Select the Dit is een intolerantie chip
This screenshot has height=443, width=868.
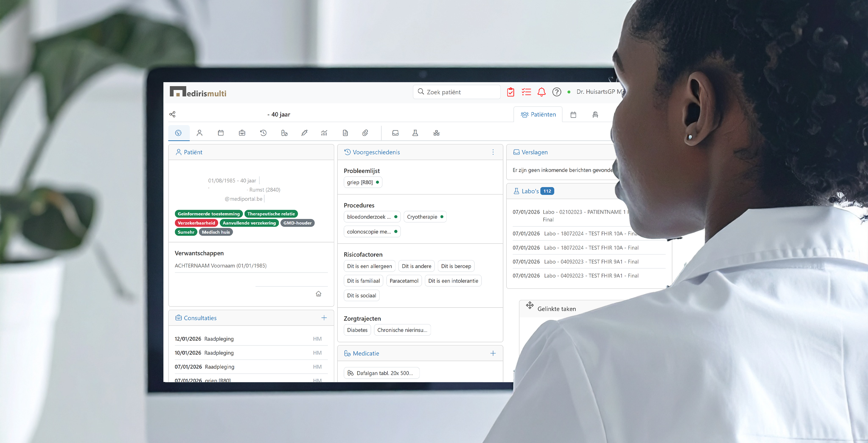coord(453,281)
